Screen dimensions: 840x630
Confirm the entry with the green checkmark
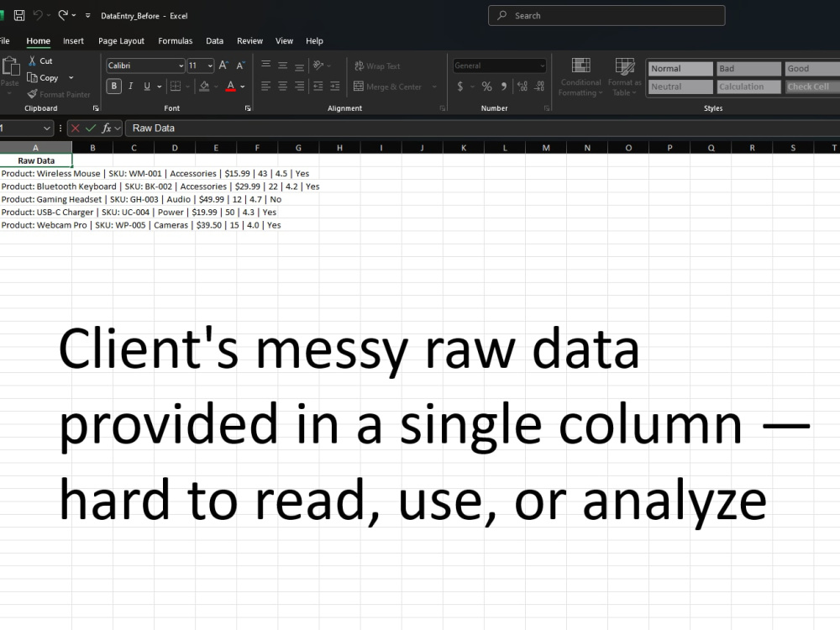tap(91, 128)
